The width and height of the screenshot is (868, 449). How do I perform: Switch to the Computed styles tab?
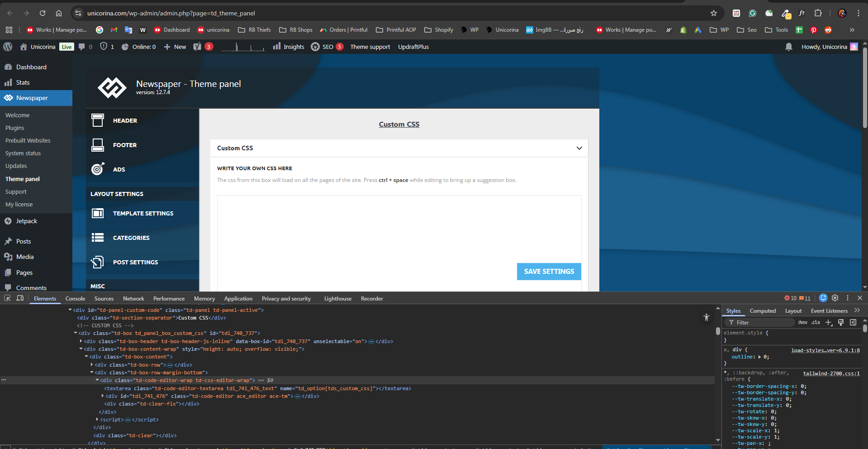pos(763,310)
